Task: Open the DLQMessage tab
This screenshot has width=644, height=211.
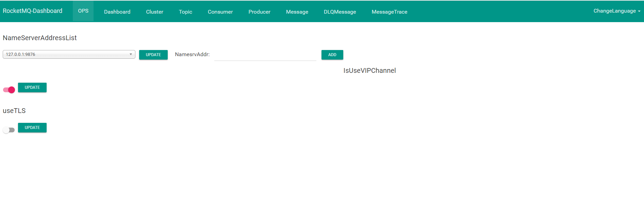Action: click(340, 12)
